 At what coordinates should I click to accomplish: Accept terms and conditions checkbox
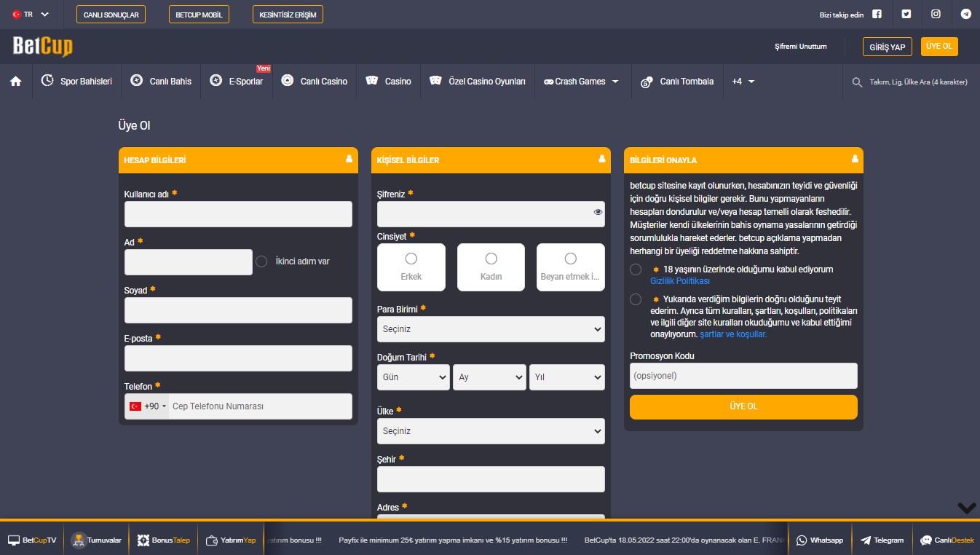pyautogui.click(x=636, y=299)
